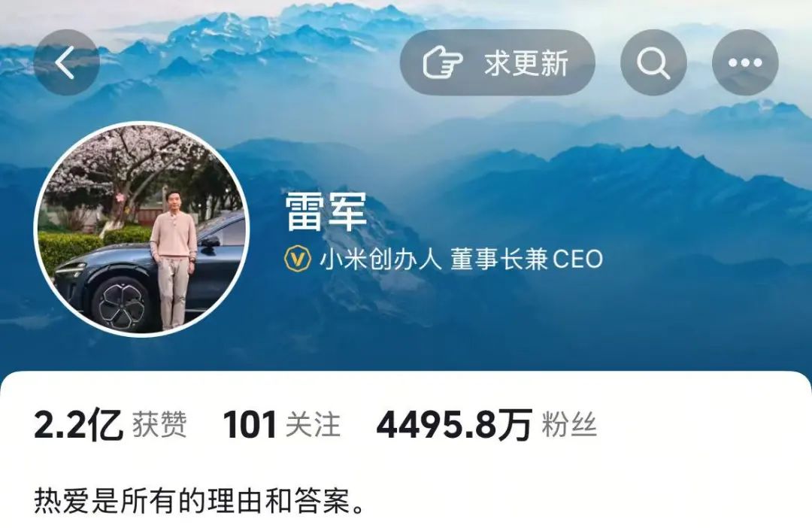812x528 pixels.
Task: Tap the 小米创办人 verification text
Action: (x=380, y=259)
